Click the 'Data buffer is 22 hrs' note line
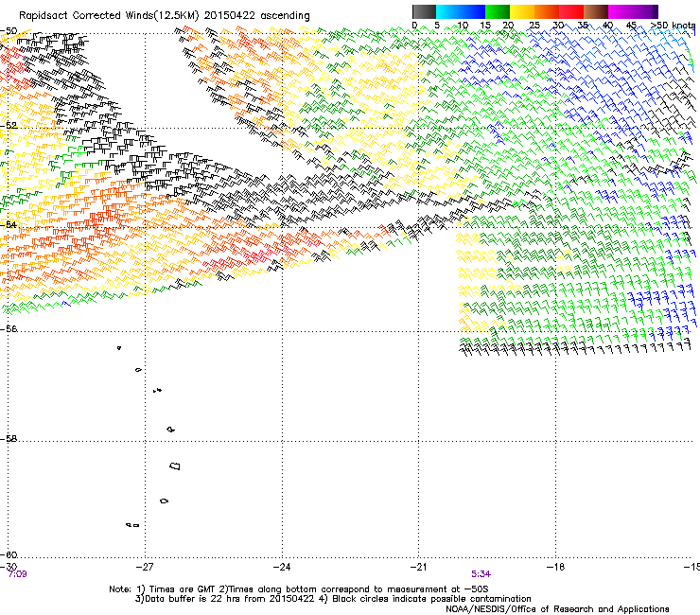The width and height of the screenshot is (700, 615). 333,599
